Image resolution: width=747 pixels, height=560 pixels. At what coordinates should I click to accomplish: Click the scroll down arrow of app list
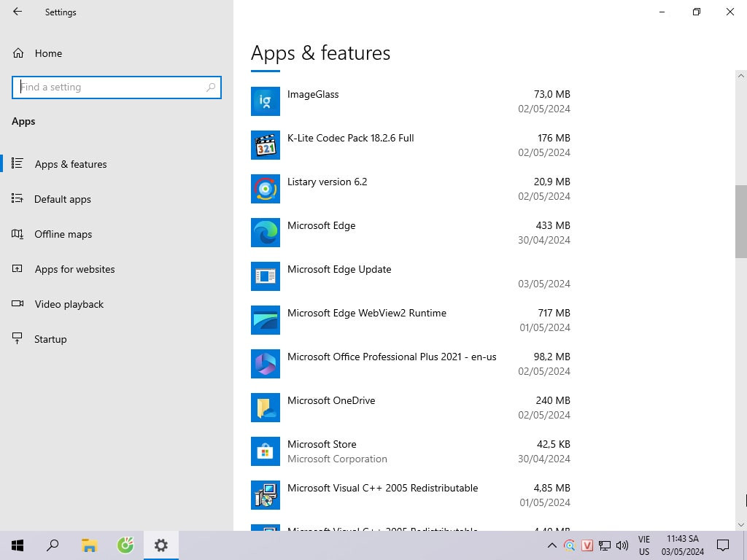[x=741, y=524]
